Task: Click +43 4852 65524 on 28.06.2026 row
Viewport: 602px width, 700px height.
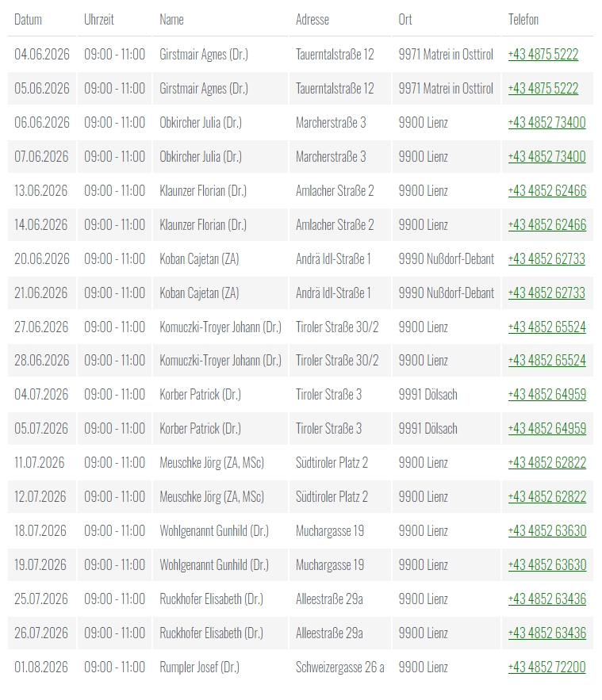Action: pos(546,360)
